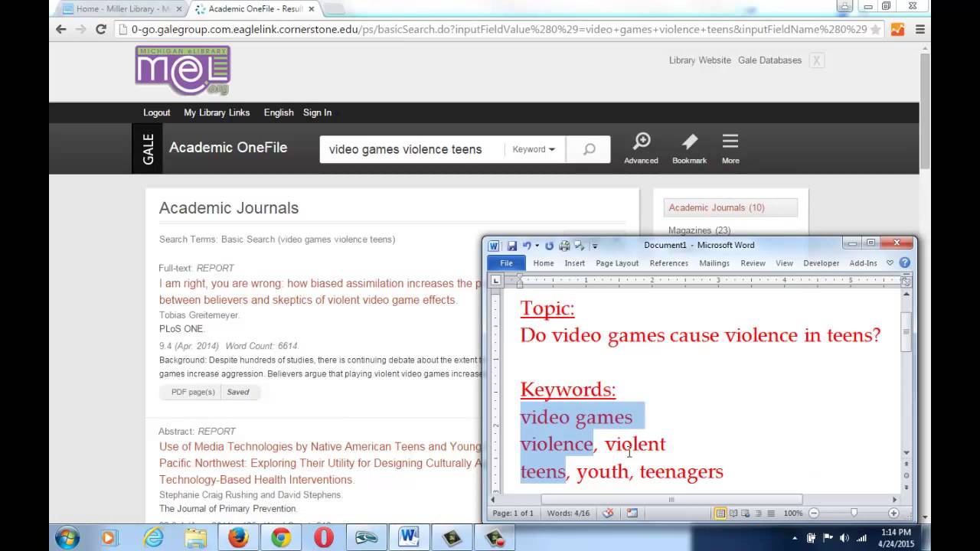This screenshot has width=980, height=551.
Task: Switch to Print Layout view in Word
Action: pos(720,513)
